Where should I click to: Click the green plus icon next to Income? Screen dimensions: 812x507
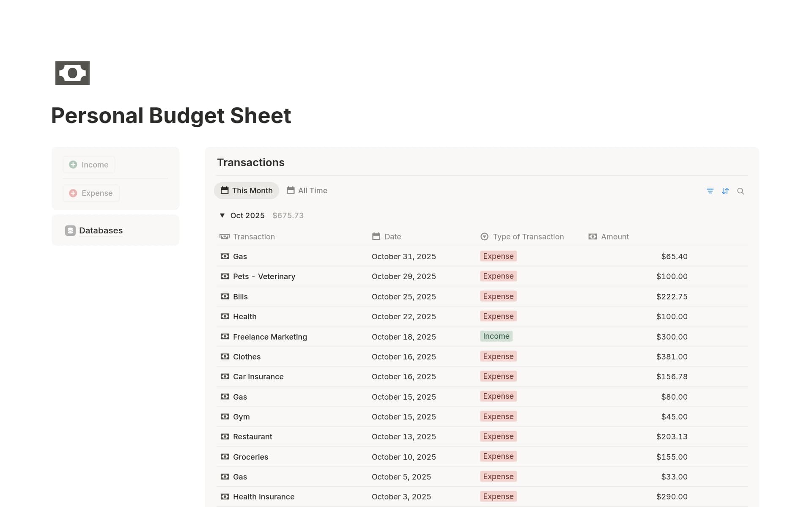tap(73, 164)
